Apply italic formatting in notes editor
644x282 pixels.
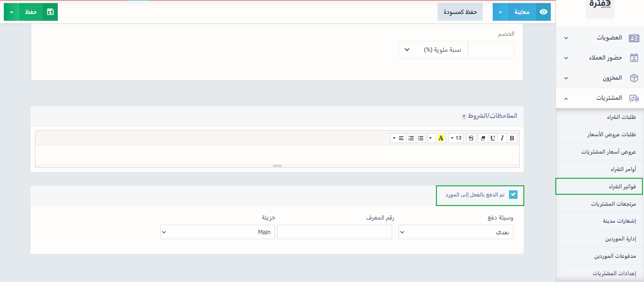[x=502, y=138]
